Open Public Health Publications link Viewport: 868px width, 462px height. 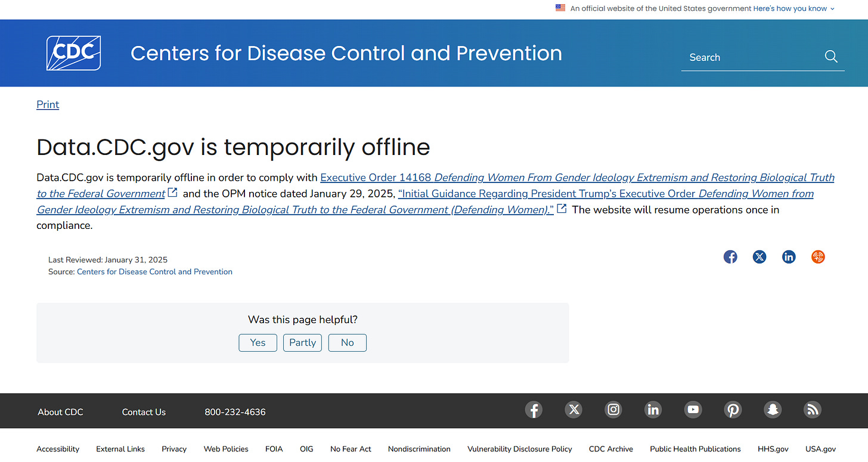(695, 449)
